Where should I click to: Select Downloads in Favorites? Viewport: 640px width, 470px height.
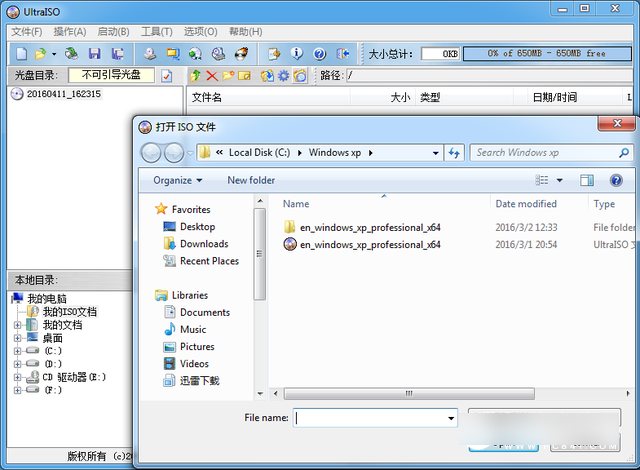click(204, 244)
